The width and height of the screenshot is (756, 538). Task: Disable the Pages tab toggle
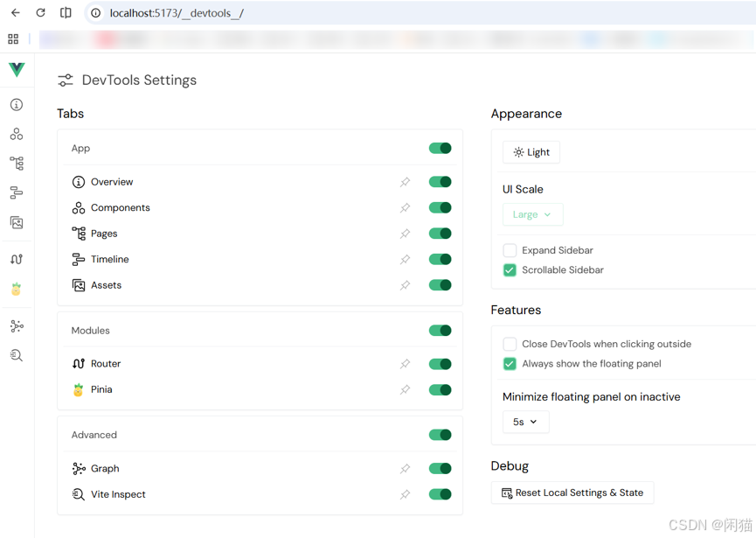(440, 234)
